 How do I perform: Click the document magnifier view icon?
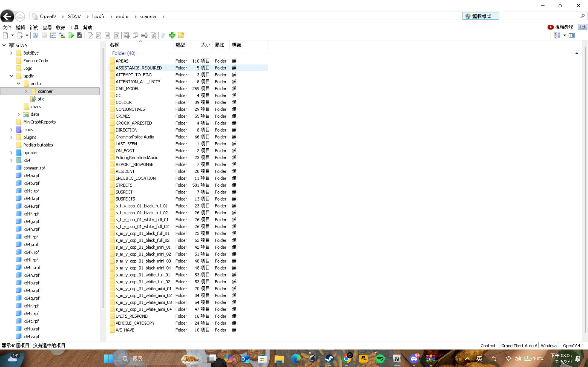tap(98, 35)
